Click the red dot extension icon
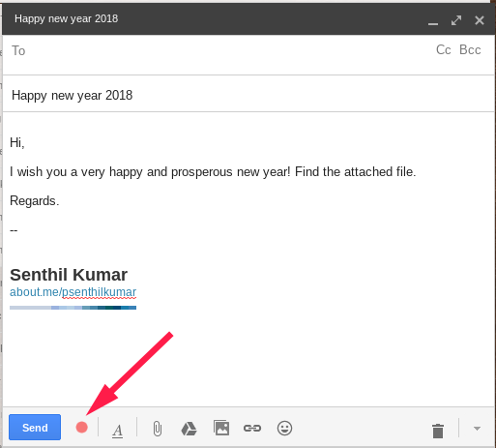This screenshot has width=496, height=448. [x=81, y=428]
